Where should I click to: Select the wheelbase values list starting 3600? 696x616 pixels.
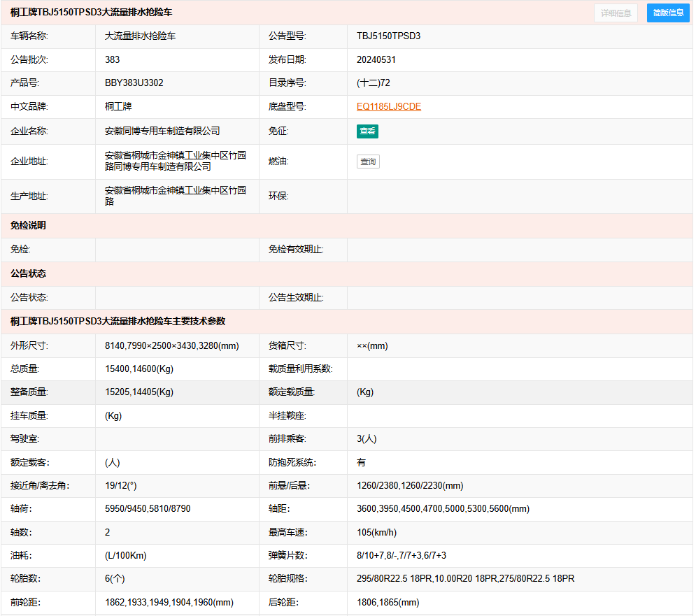tap(443, 509)
